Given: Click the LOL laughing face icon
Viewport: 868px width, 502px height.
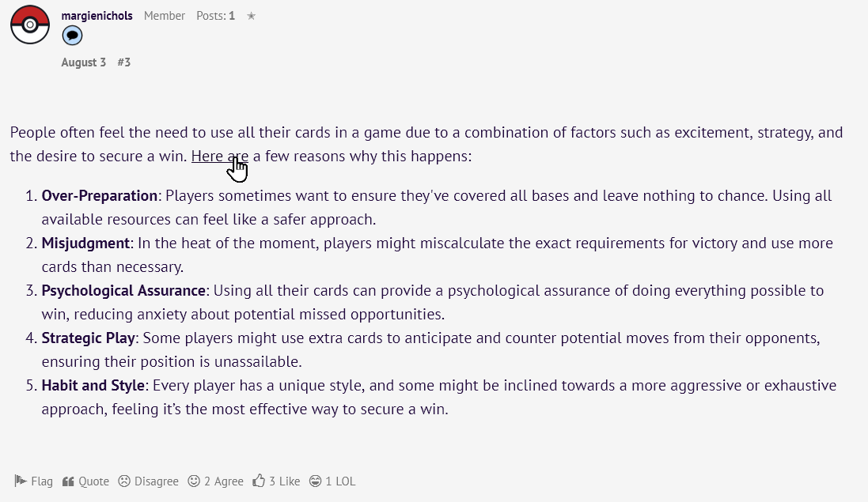Looking at the screenshot, I should [x=315, y=481].
